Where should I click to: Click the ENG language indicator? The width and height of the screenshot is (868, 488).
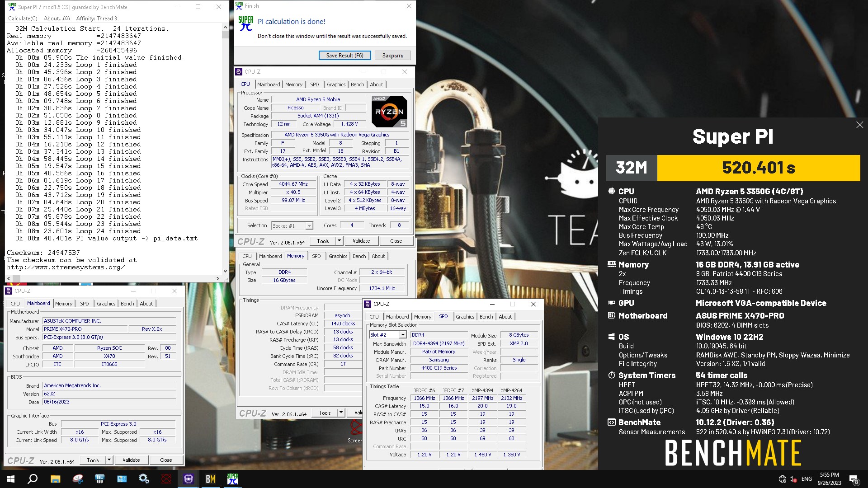coord(807,479)
